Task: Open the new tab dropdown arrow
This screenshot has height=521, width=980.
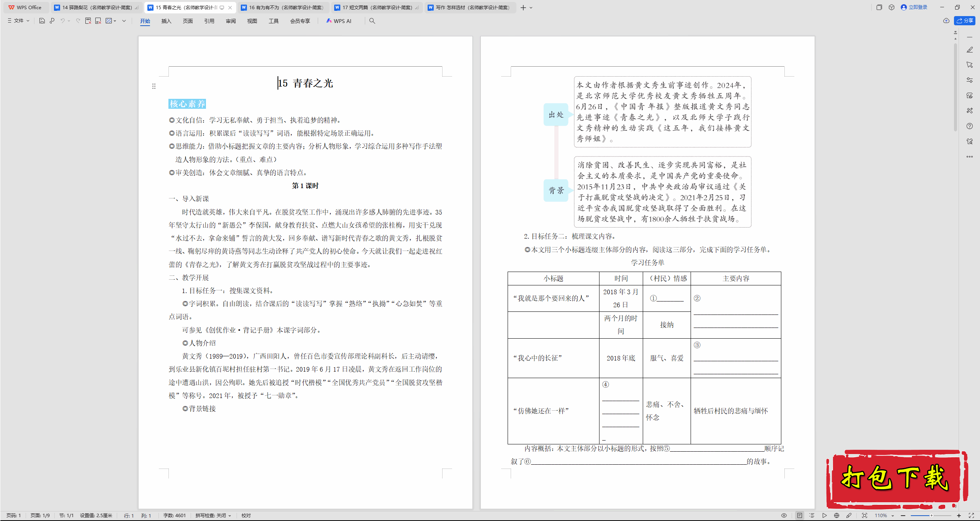Action: (531, 8)
